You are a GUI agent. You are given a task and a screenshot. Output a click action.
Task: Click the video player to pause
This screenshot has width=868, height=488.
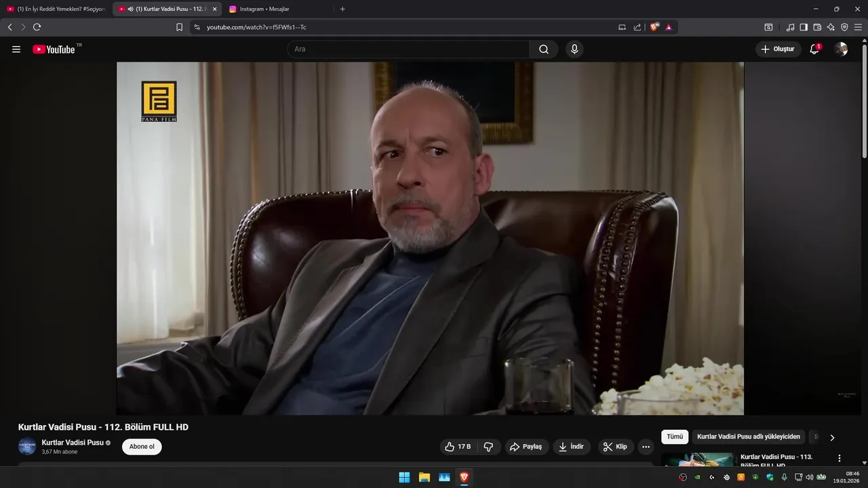coord(430,239)
